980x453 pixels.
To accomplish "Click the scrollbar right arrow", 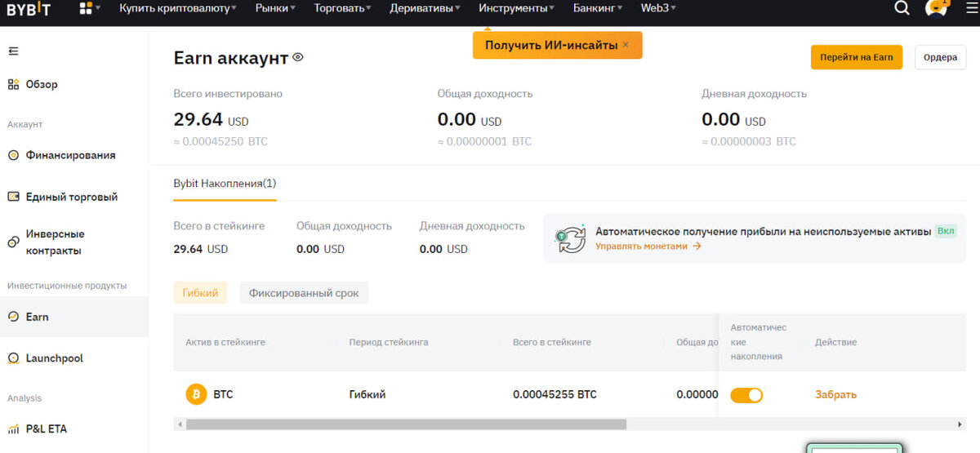I will [960, 424].
